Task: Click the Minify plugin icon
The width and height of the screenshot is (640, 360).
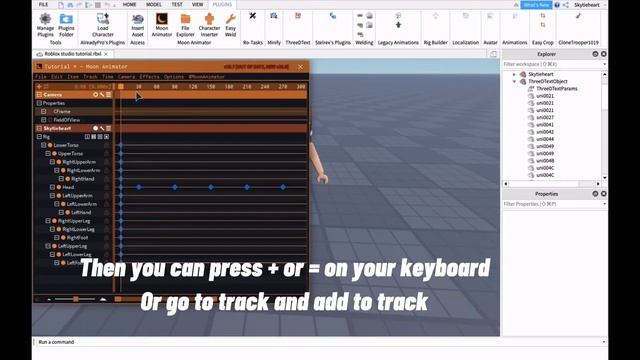Action: pyautogui.click(x=274, y=16)
